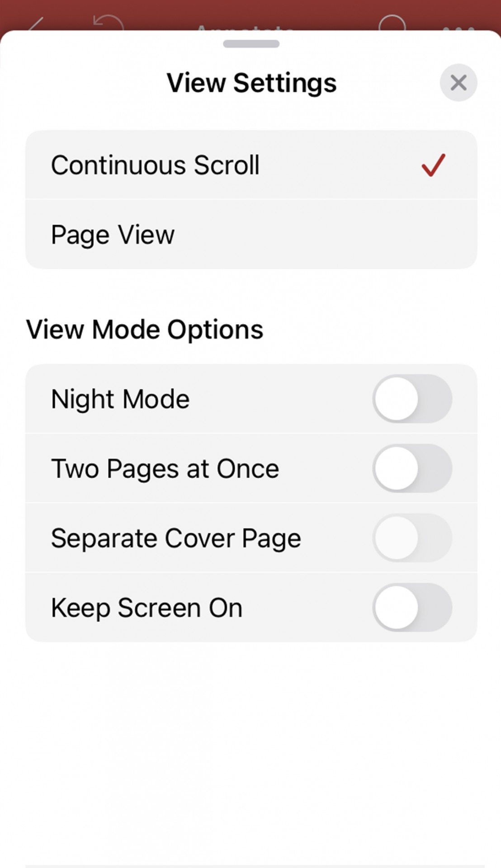Tap the Night Mode row label
Screen dimensions: 501x868
pyautogui.click(x=120, y=399)
